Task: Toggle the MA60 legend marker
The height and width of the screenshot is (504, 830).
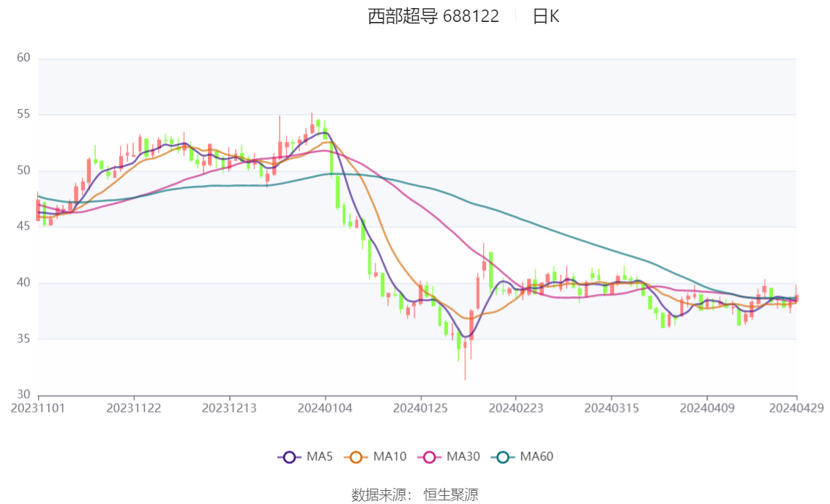Action: pyautogui.click(x=503, y=457)
